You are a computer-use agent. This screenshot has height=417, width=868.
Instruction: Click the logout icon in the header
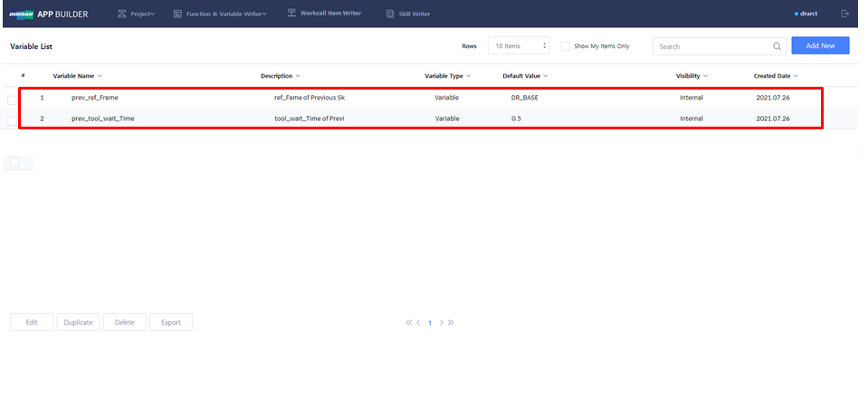(x=844, y=14)
